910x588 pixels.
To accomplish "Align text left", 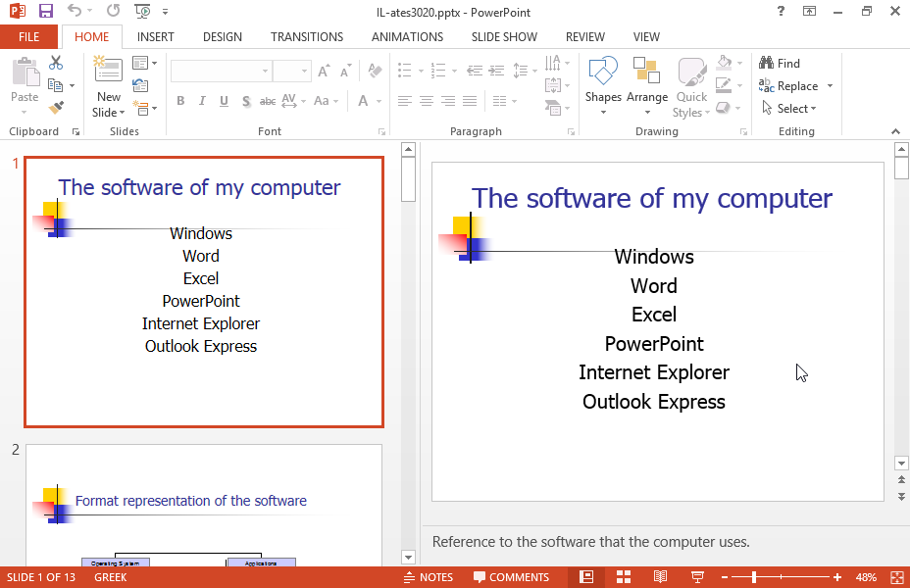I will tap(405, 102).
